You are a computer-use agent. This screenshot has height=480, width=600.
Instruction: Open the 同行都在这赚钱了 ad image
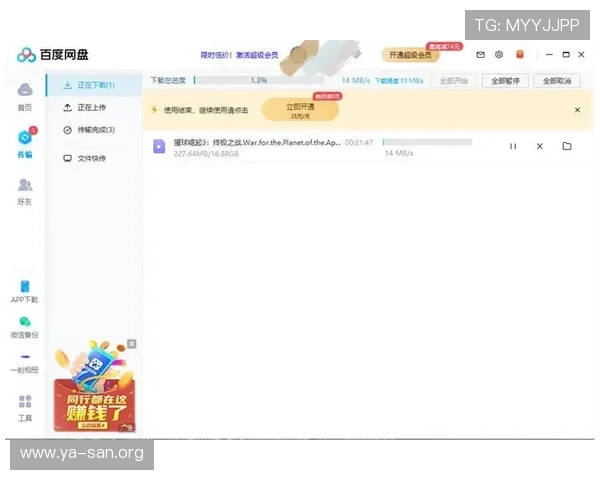95,387
